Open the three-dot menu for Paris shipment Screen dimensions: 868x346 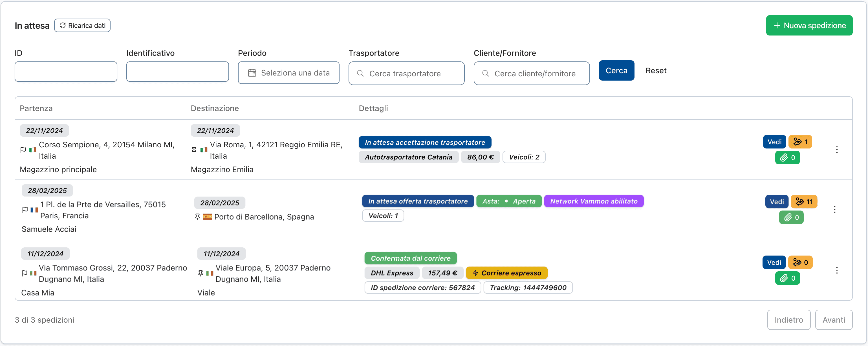(x=834, y=210)
